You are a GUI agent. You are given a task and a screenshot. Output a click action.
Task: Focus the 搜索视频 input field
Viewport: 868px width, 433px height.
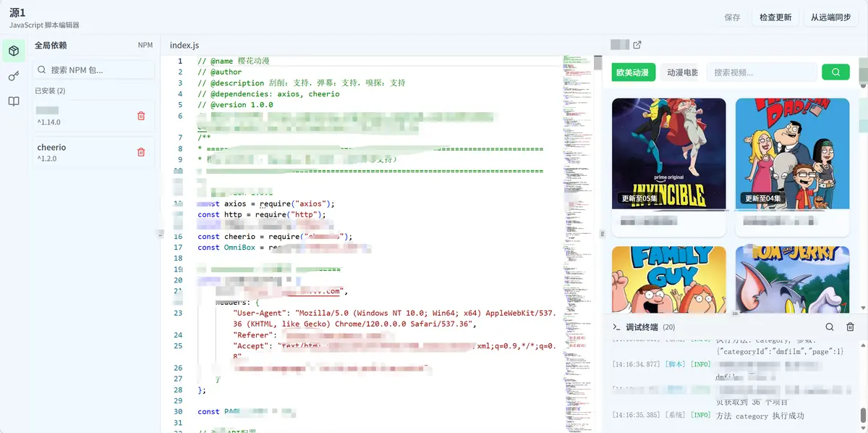pos(762,72)
